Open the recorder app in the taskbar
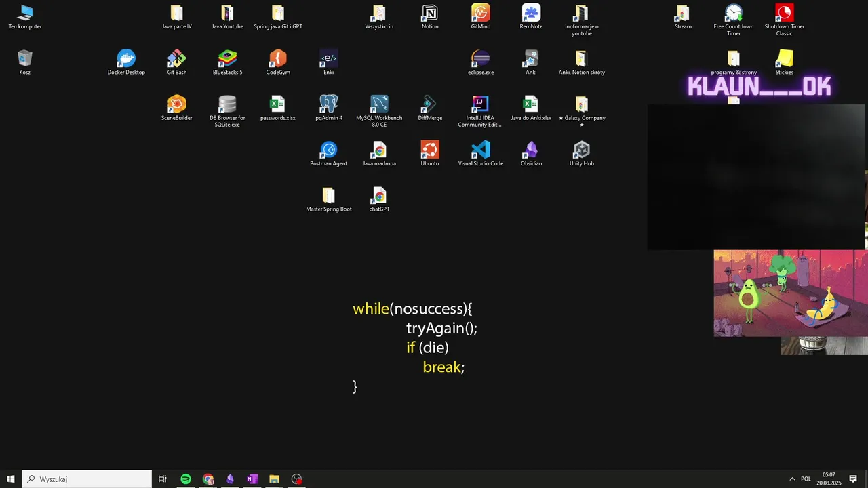This screenshot has width=868, height=488. coord(296,479)
